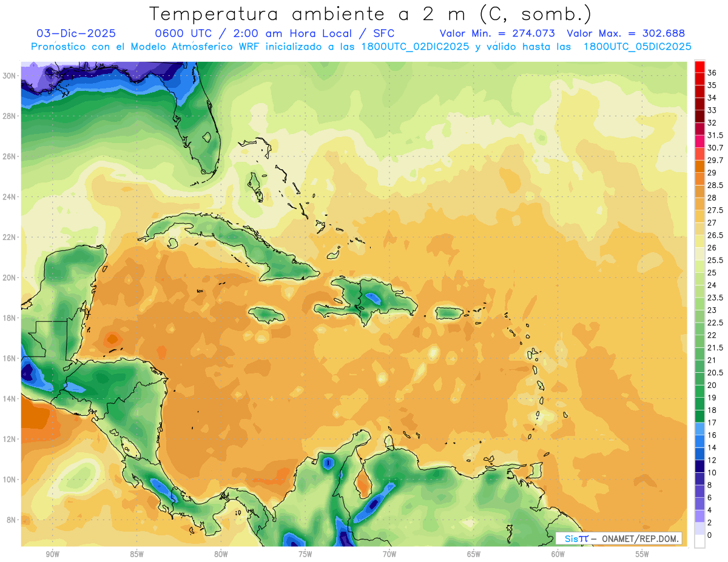
Task: Click the island of Jamaica on the map
Action: 267,315
